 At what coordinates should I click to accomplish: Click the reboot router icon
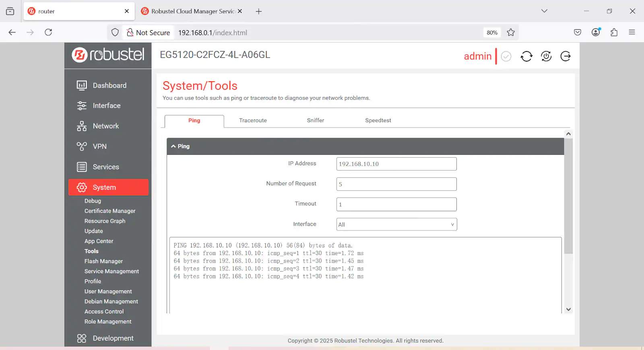coord(546,56)
